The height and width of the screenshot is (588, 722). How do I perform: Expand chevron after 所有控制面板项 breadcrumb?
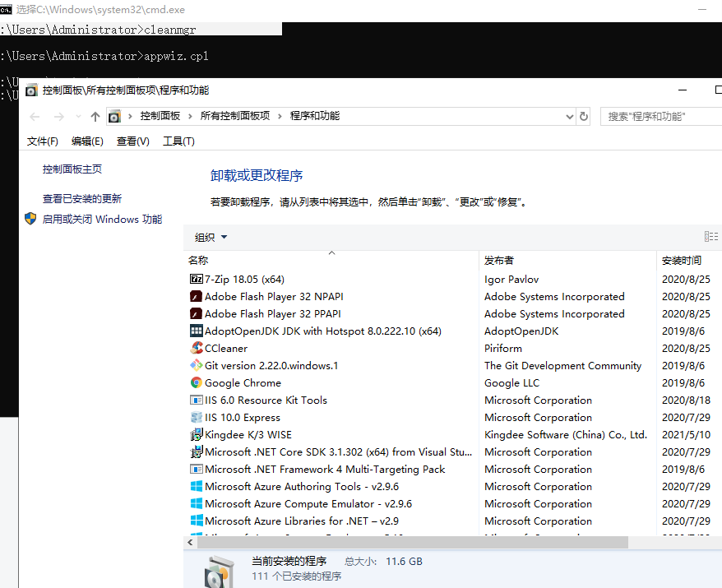280,117
